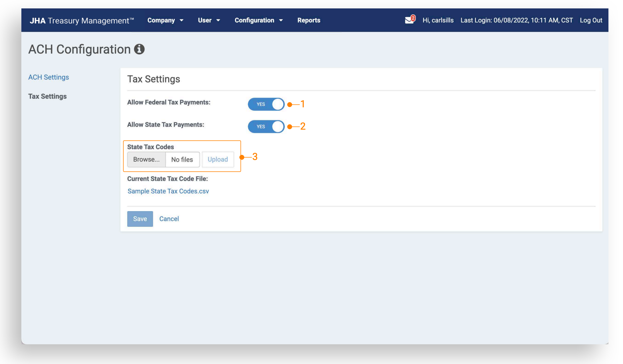This screenshot has height=364, width=623.
Task: Download Sample State Tax Codes.csv file
Action: [168, 191]
